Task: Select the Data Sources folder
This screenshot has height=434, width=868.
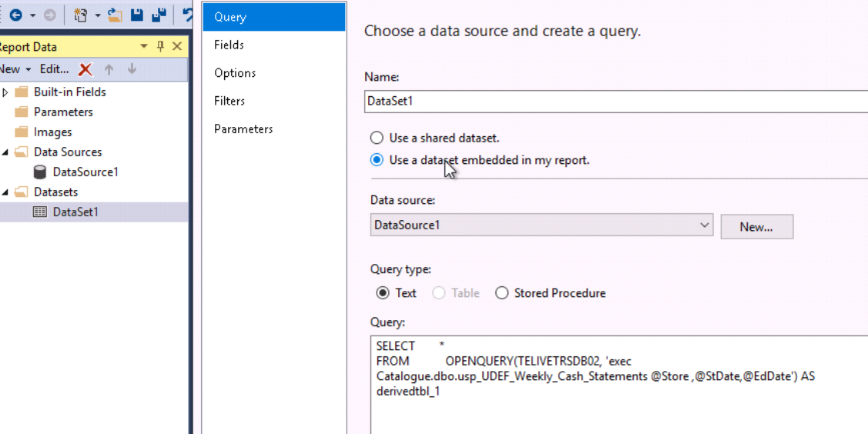Action: [68, 152]
